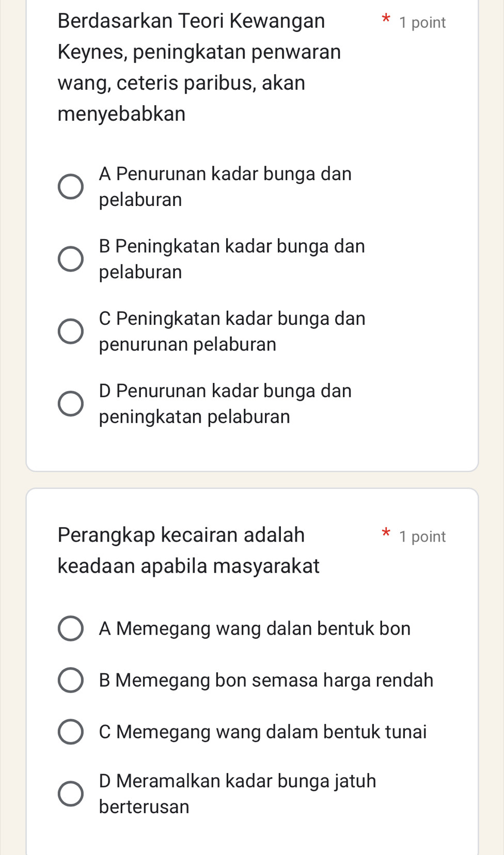Choose radio circle for C penurunan pelaburan
The width and height of the screenshot is (504, 855).
tap(70, 331)
